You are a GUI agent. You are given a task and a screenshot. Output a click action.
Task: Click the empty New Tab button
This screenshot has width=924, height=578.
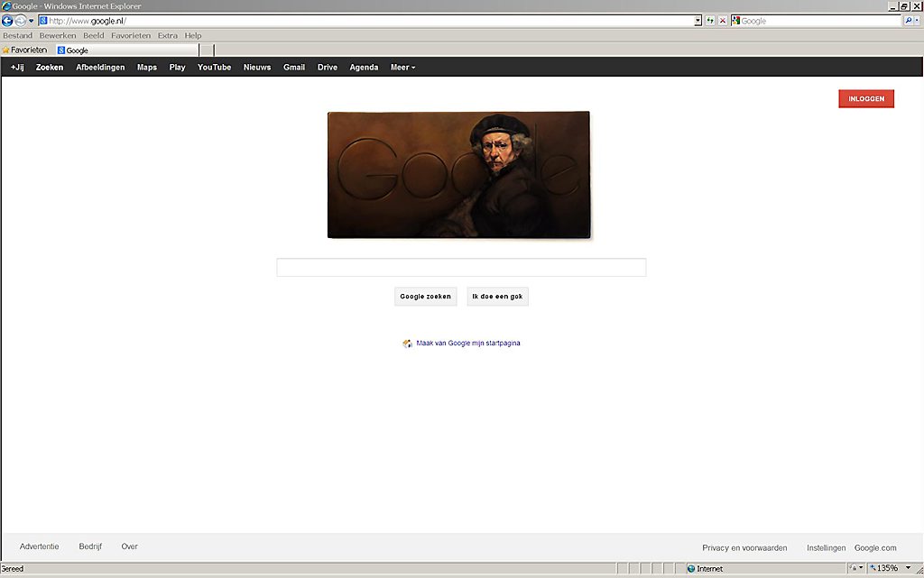[x=207, y=50]
